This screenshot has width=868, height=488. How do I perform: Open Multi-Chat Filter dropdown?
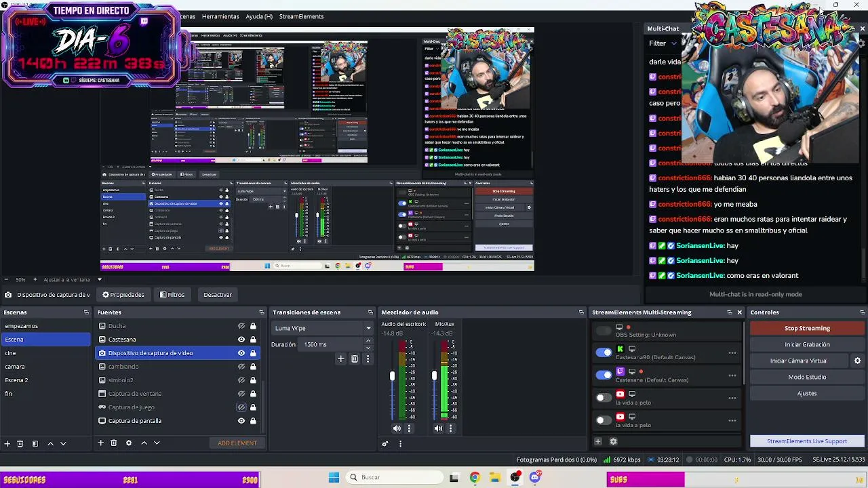click(x=663, y=43)
